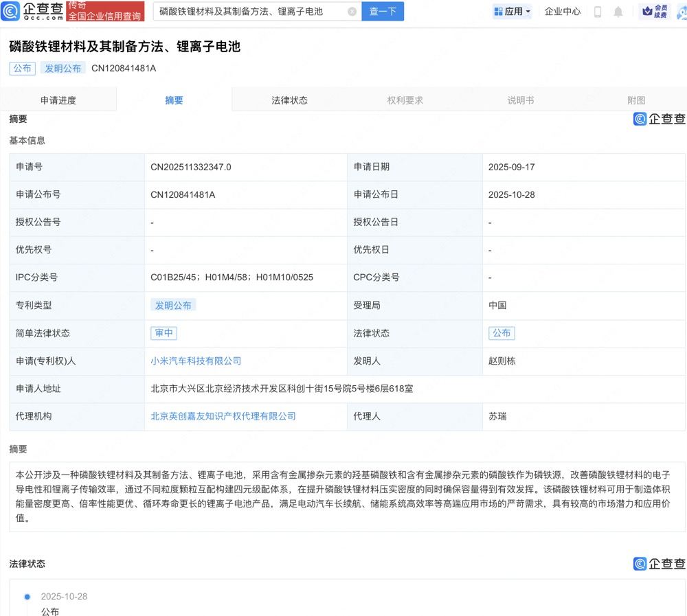Click the 企查查 watermark beside 法律状态
Viewport: 687px width, 616px height.
[659, 564]
